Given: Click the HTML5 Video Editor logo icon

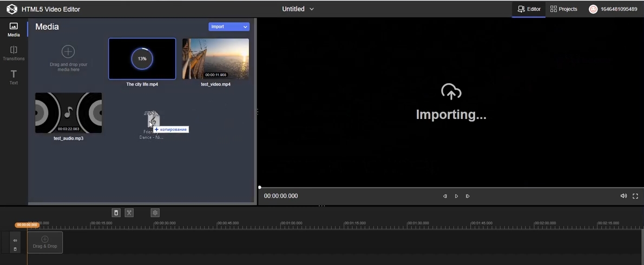Looking at the screenshot, I should pyautogui.click(x=12, y=9).
